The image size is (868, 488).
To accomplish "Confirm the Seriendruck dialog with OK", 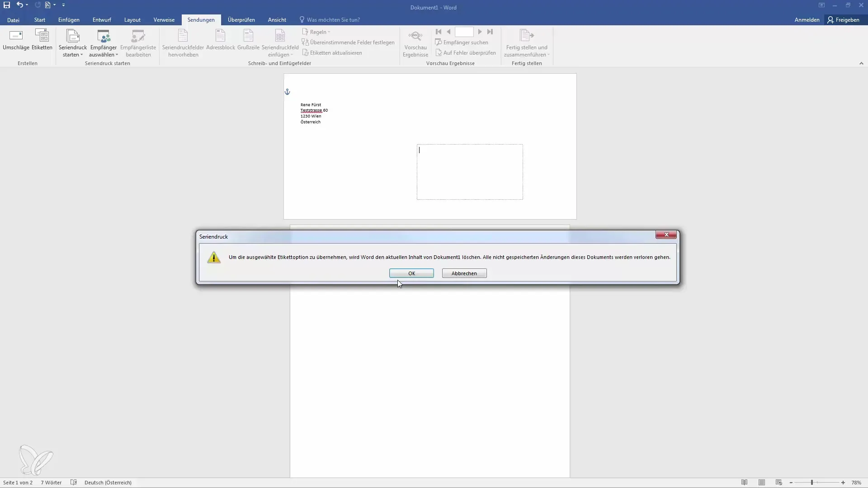I will coord(411,273).
